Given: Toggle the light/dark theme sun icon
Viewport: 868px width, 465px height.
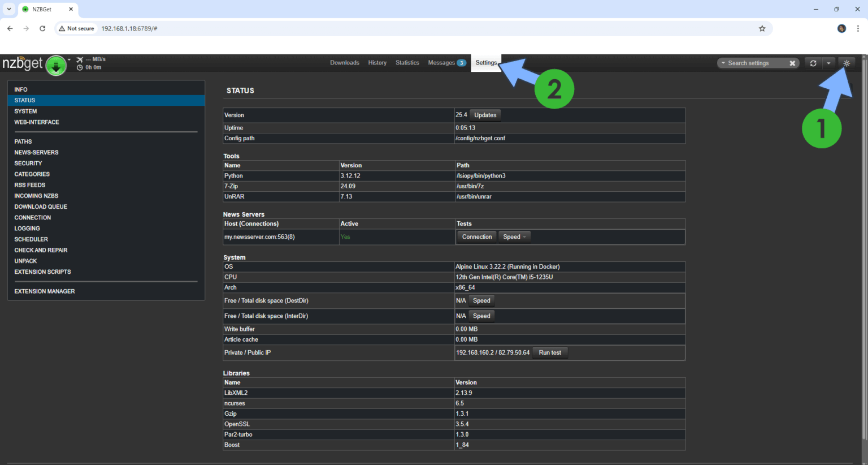Looking at the screenshot, I should pos(847,63).
